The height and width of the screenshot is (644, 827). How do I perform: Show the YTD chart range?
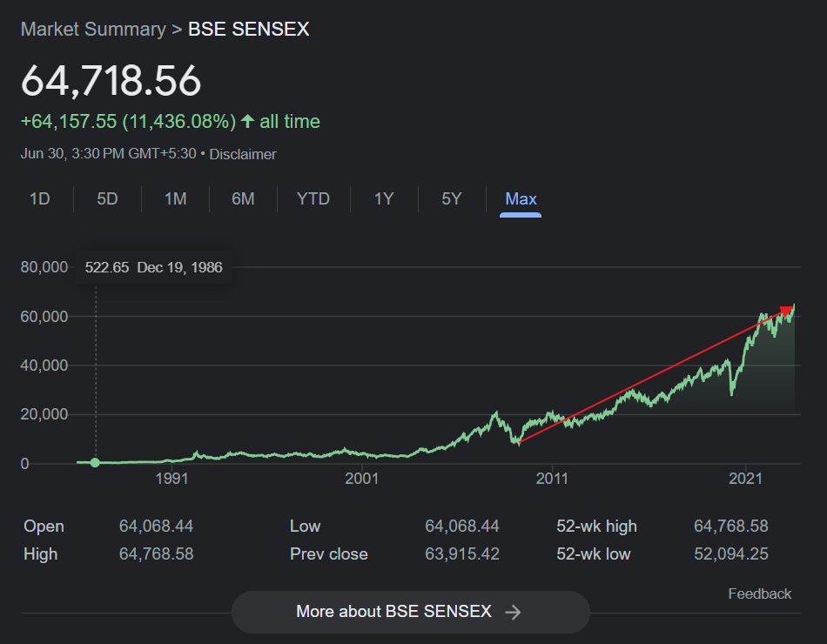click(313, 198)
